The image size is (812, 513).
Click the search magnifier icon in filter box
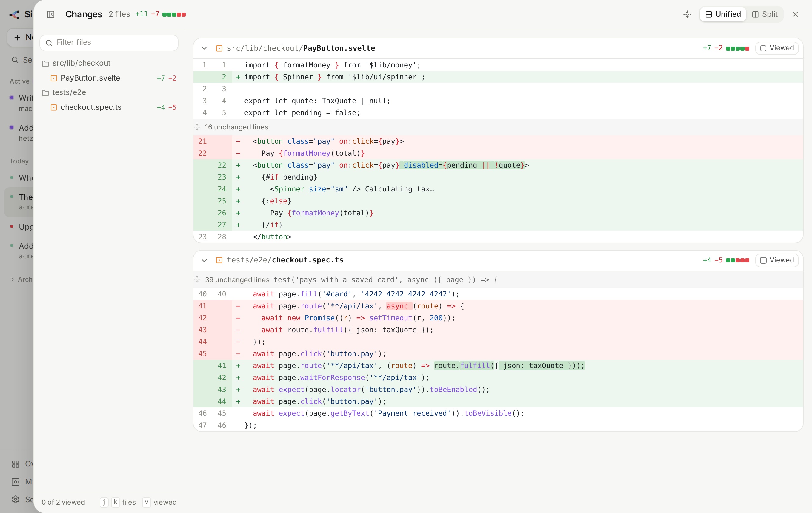(x=49, y=43)
